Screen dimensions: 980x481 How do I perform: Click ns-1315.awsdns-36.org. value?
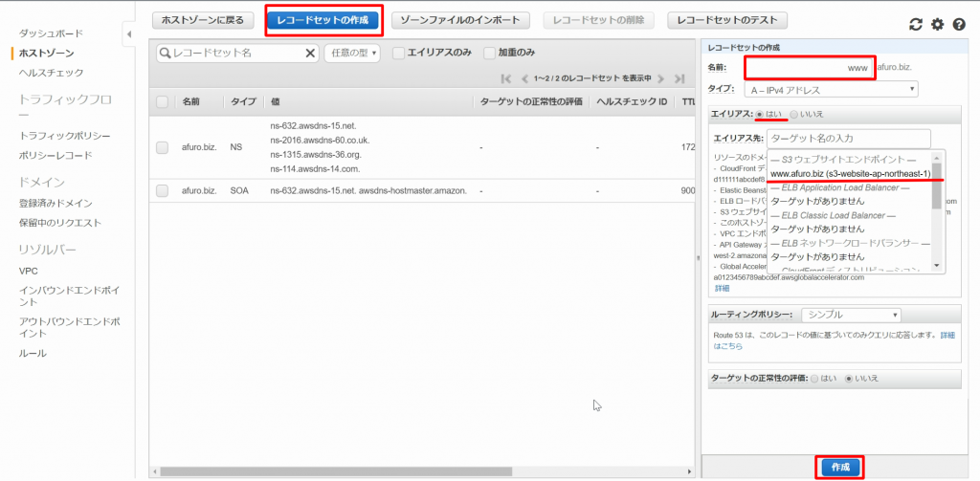coord(316,154)
